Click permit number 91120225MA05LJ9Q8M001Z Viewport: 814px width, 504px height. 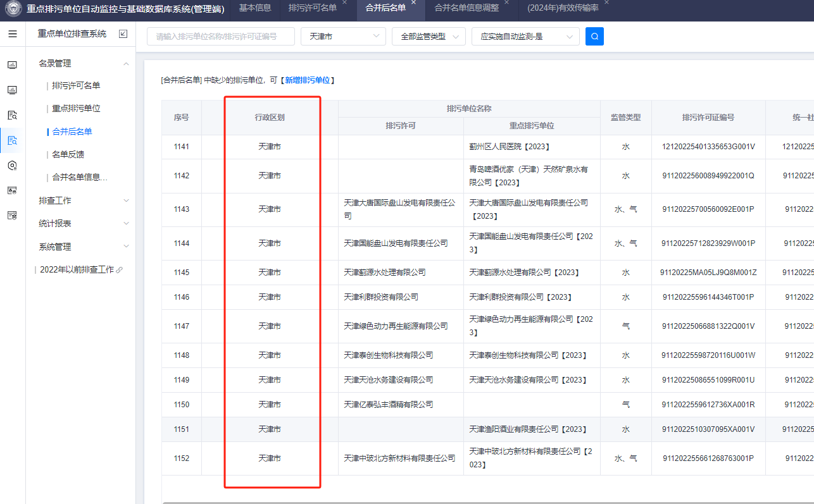click(x=708, y=273)
